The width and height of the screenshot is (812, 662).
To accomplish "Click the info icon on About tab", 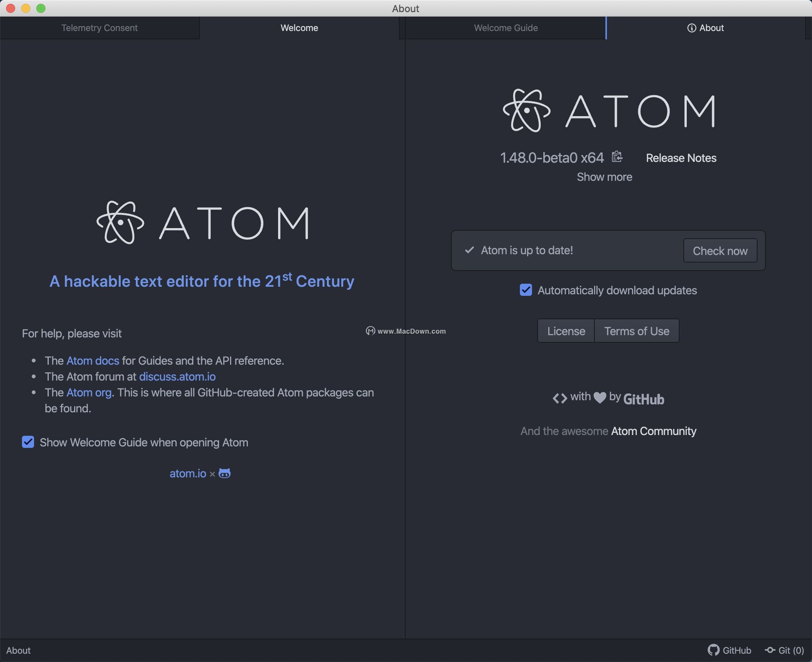I will click(x=691, y=28).
